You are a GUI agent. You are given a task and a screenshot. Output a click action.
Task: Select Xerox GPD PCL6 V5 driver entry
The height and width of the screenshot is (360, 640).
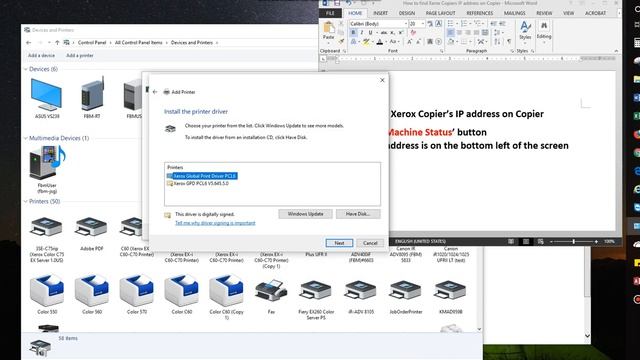[198, 184]
